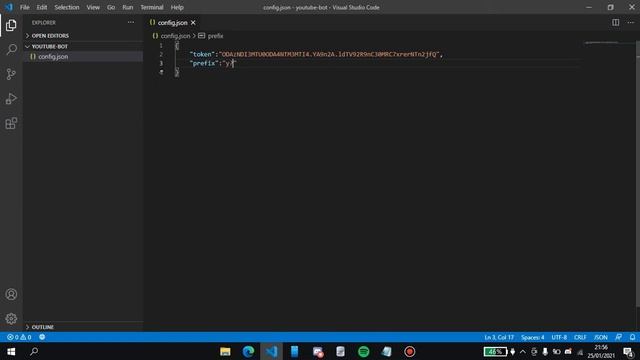Open Windows taskbar search
The height and width of the screenshot is (360, 640).
(34, 351)
